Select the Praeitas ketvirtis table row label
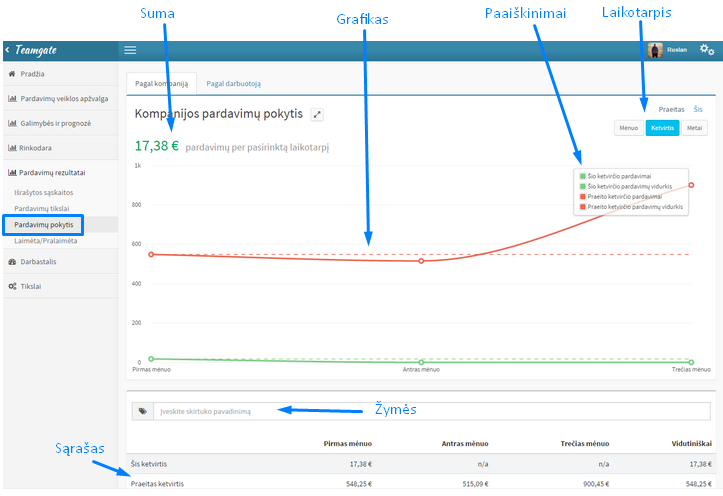 [x=157, y=484]
